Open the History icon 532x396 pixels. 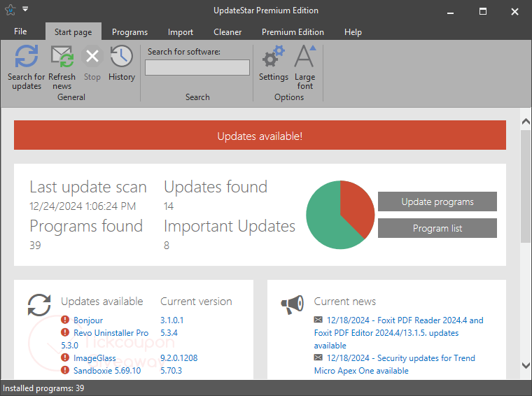pyautogui.click(x=122, y=56)
